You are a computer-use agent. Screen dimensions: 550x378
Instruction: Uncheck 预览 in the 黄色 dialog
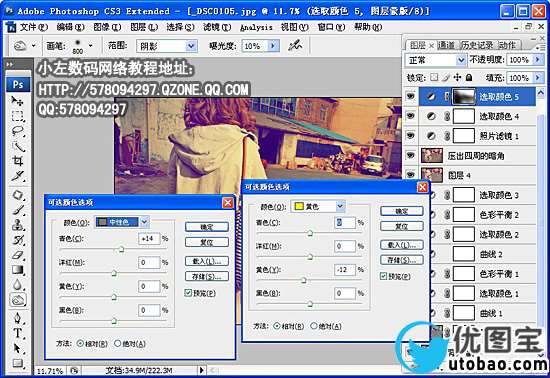(x=383, y=276)
